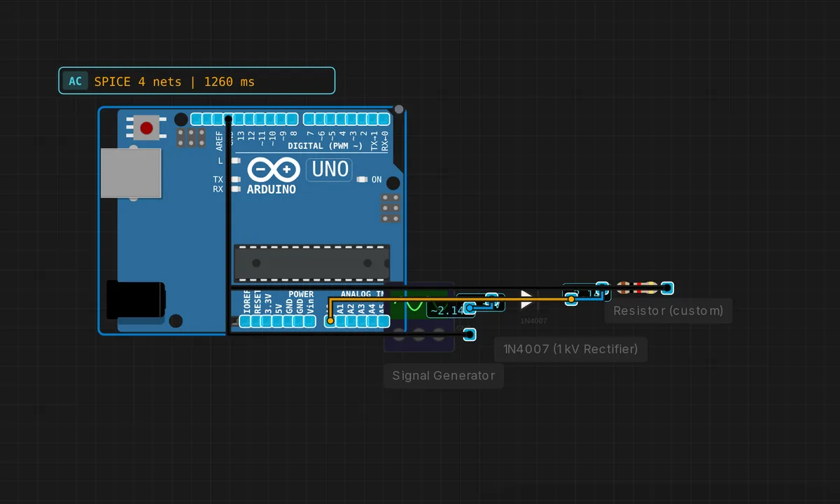Select the Arduino RX←0 pin
The height and width of the screenshot is (504, 840).
point(384,119)
